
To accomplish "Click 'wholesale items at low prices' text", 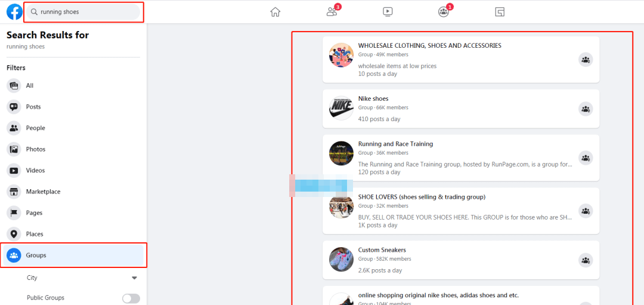I will pos(397,66).
